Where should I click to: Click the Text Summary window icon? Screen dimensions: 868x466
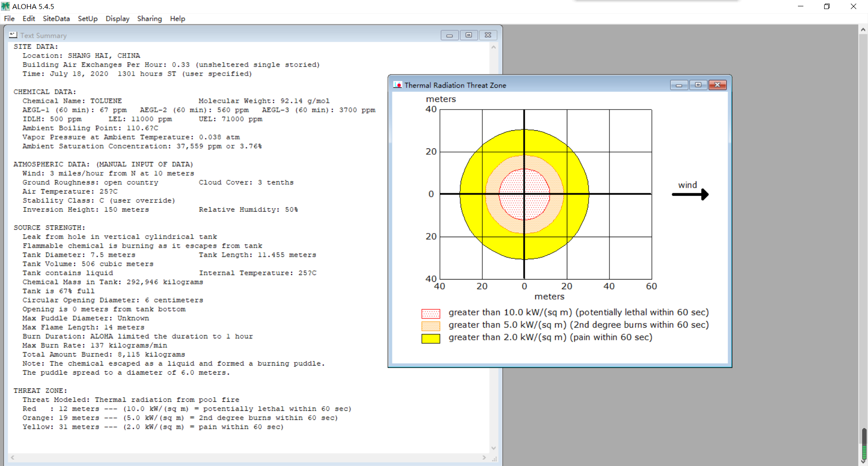tap(13, 35)
